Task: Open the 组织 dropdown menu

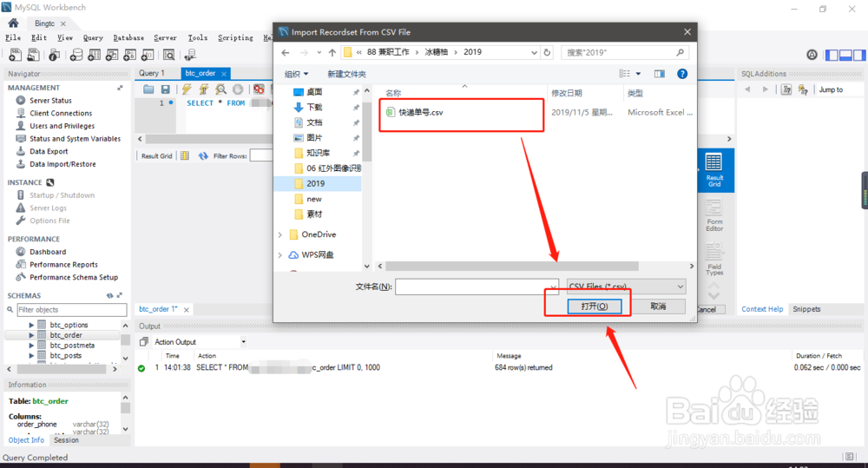Action: pos(296,74)
